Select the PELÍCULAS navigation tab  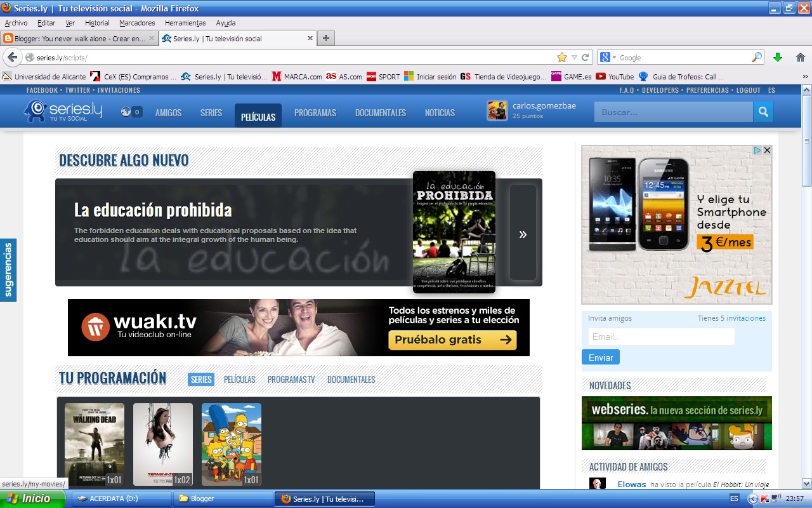pyautogui.click(x=258, y=116)
